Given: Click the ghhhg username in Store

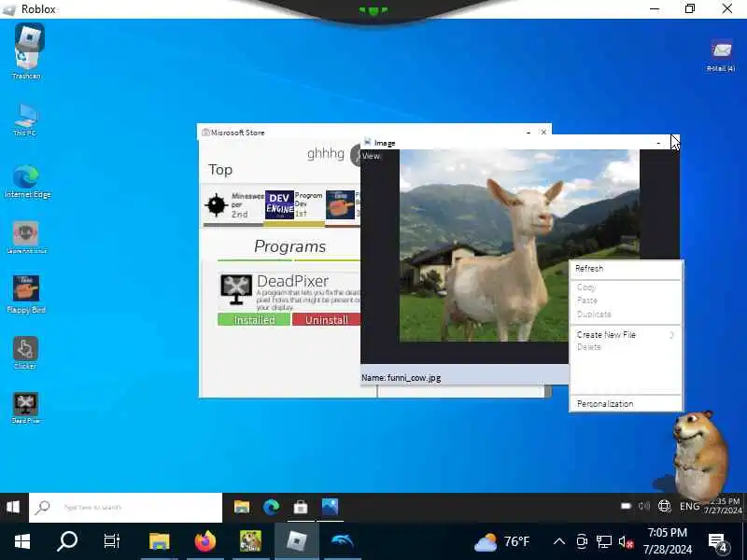Looking at the screenshot, I should pyautogui.click(x=325, y=153).
